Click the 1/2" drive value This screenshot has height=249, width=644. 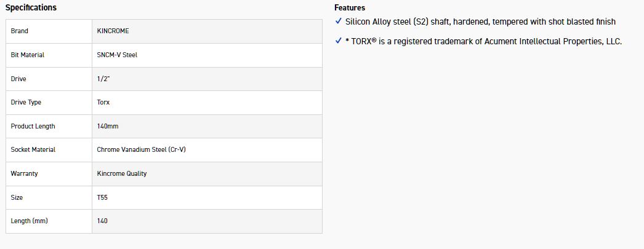[105, 79]
